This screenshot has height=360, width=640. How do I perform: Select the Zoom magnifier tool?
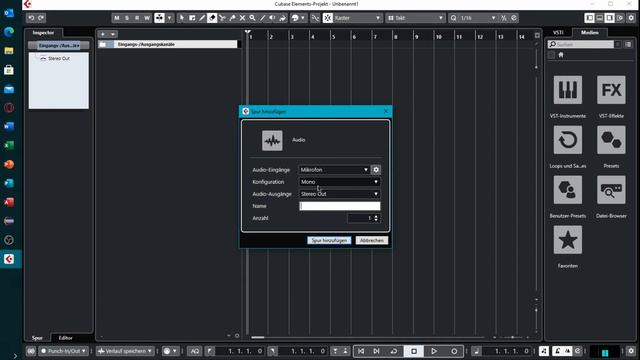tap(252, 18)
